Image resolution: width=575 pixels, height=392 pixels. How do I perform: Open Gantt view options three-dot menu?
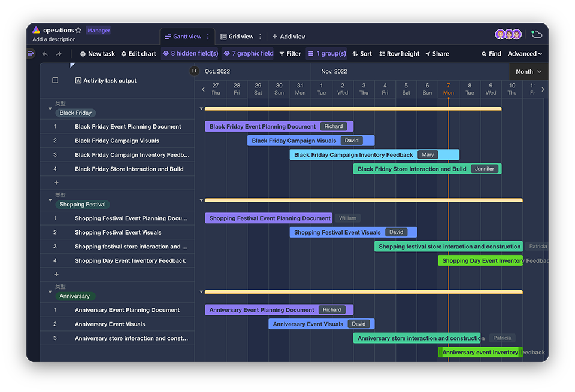coord(208,37)
